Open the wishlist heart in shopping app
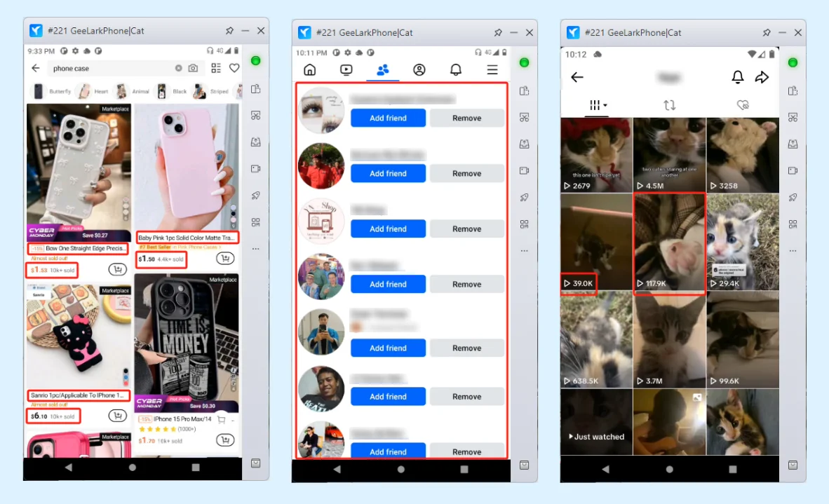Screen dimensions: 829x504 click(234, 68)
